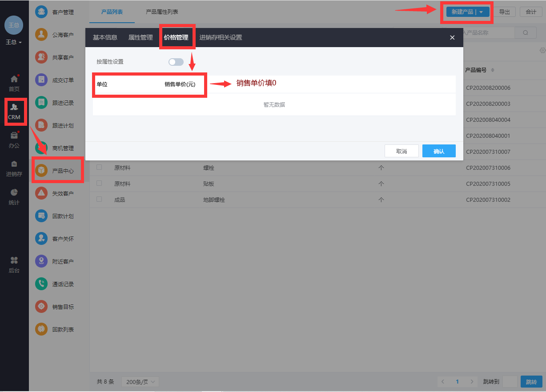Click the 成品 category cell
The width and height of the screenshot is (546, 392).
pyautogui.click(x=120, y=200)
